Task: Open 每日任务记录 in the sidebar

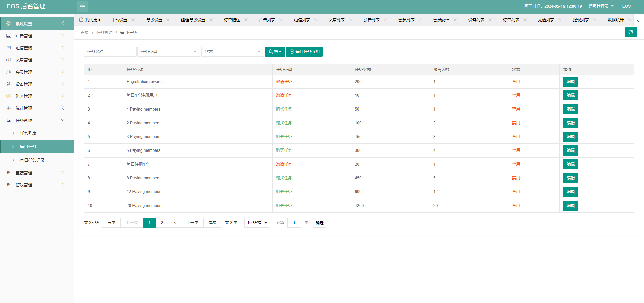Action: pyautogui.click(x=32, y=160)
